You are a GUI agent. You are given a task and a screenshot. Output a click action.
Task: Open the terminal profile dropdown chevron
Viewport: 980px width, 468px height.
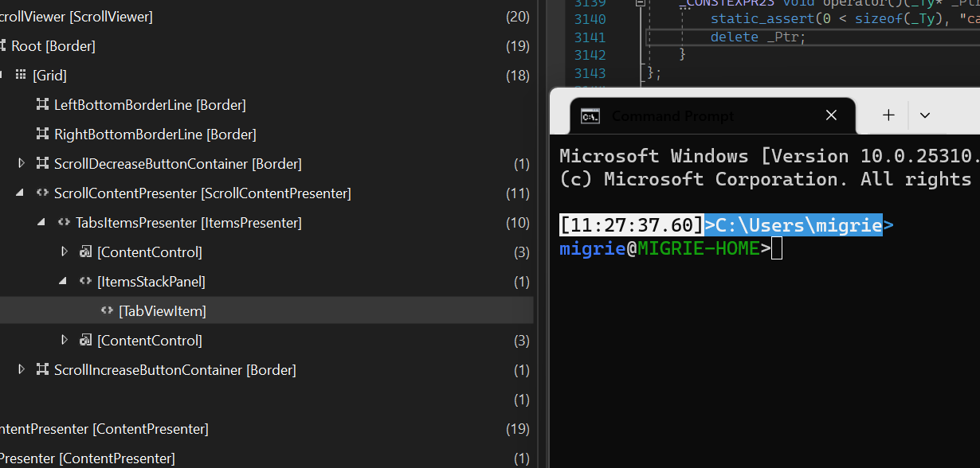(x=925, y=115)
